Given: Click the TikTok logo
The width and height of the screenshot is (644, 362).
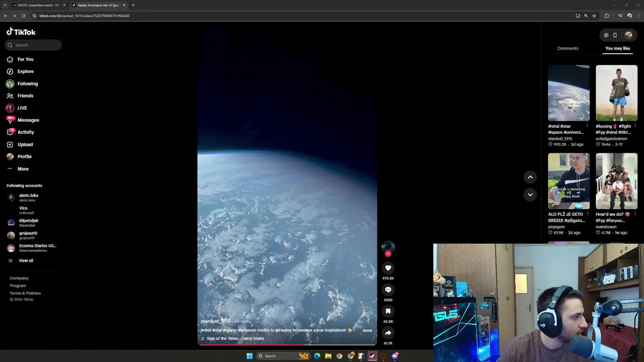Looking at the screenshot, I should [x=21, y=32].
